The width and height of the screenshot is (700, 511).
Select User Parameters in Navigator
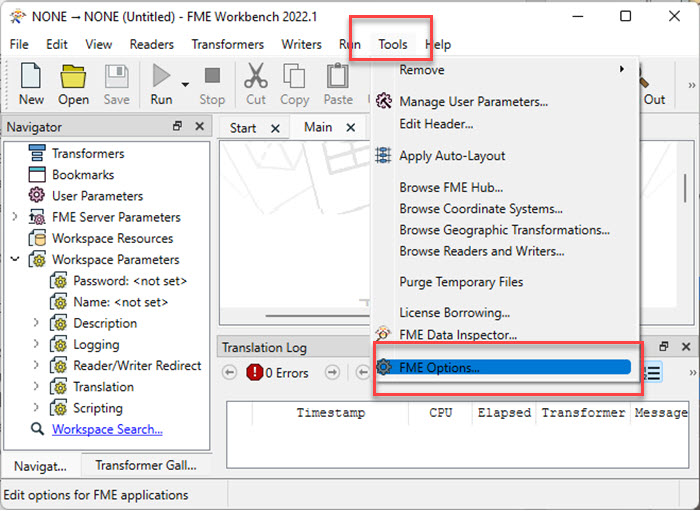click(97, 196)
